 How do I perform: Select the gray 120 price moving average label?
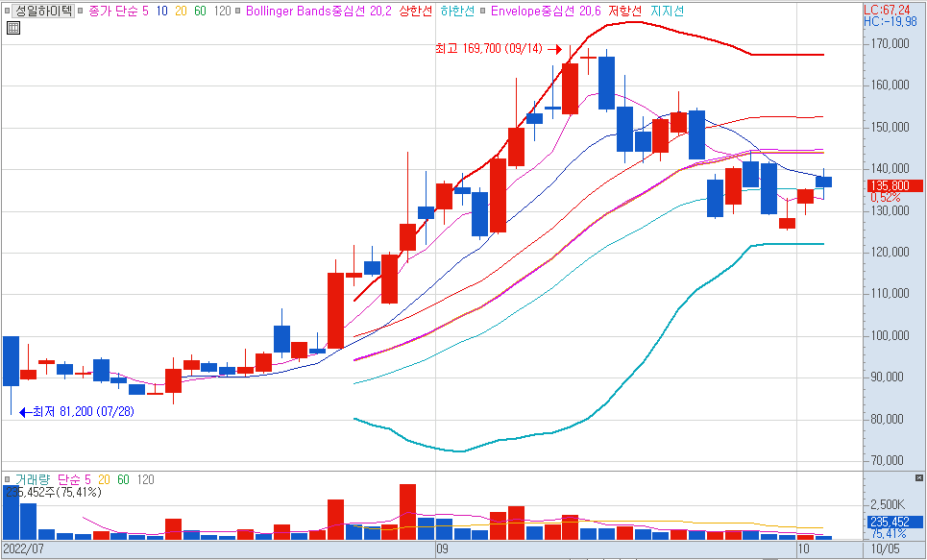(x=222, y=11)
